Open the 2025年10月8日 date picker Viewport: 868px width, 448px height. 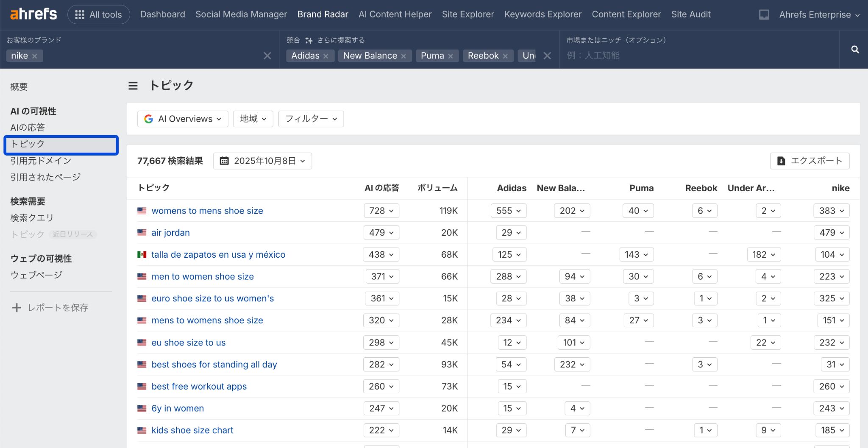coord(262,161)
